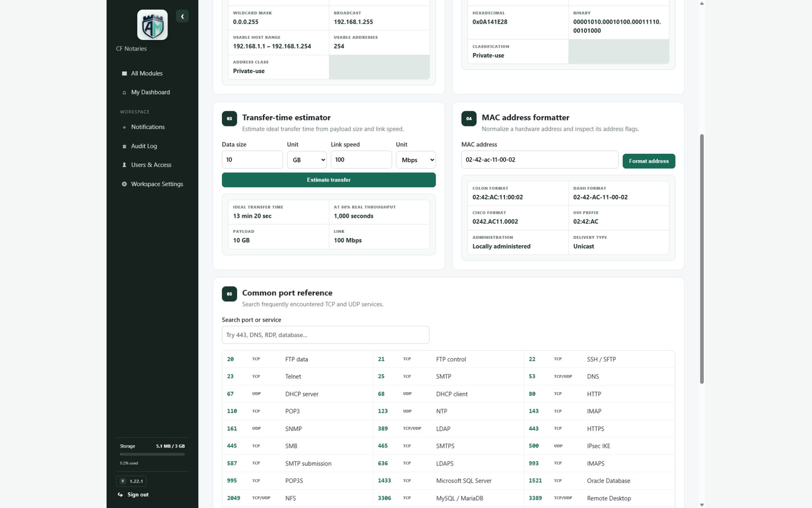Click the 03 badge of Transfer-time estimator
Screen dimensions: 812x508
click(x=229, y=118)
